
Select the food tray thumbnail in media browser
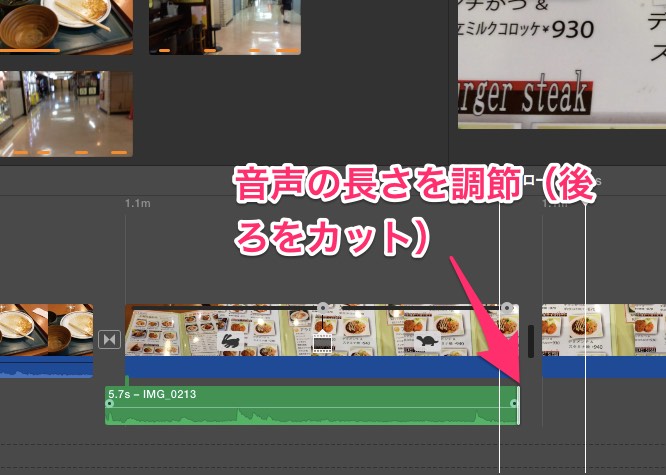point(66,27)
